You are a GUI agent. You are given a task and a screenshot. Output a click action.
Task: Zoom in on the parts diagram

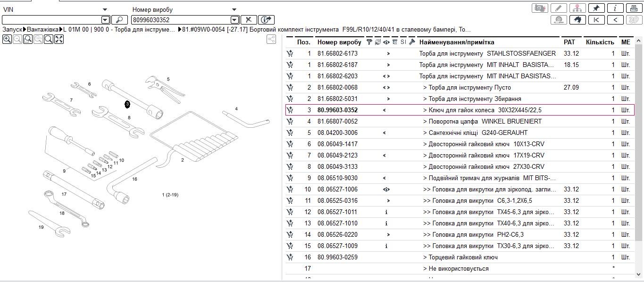7,40
